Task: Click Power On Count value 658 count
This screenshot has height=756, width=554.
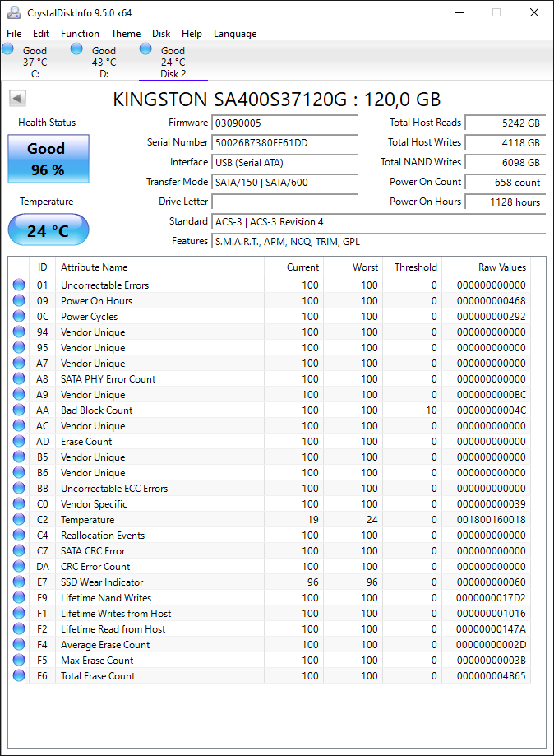Action: (506, 183)
